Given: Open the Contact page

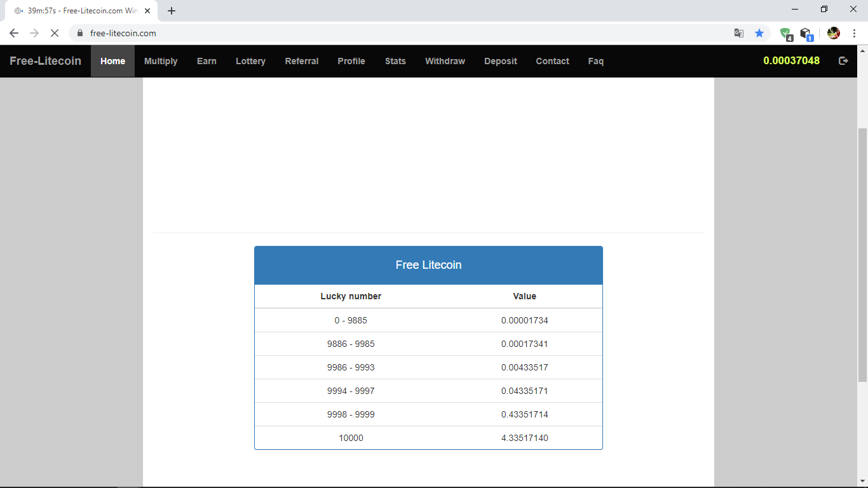Looking at the screenshot, I should tap(552, 61).
